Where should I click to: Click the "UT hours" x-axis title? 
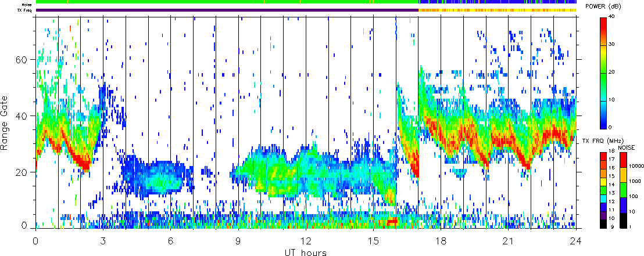click(x=306, y=252)
